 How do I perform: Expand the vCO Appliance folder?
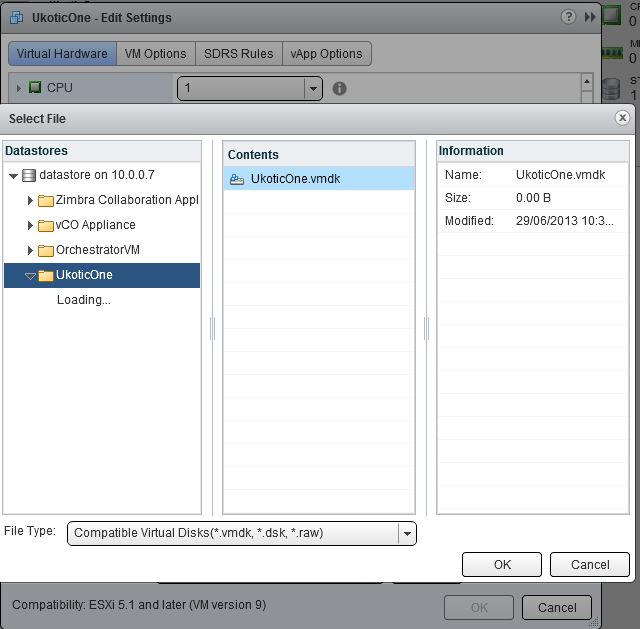pyautogui.click(x=30, y=225)
